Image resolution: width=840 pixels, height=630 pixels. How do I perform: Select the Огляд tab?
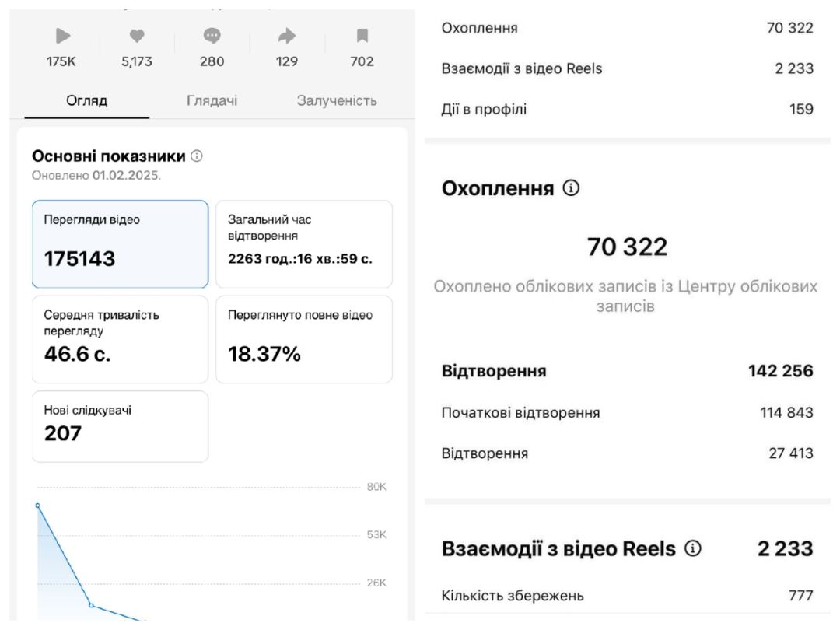[86, 100]
